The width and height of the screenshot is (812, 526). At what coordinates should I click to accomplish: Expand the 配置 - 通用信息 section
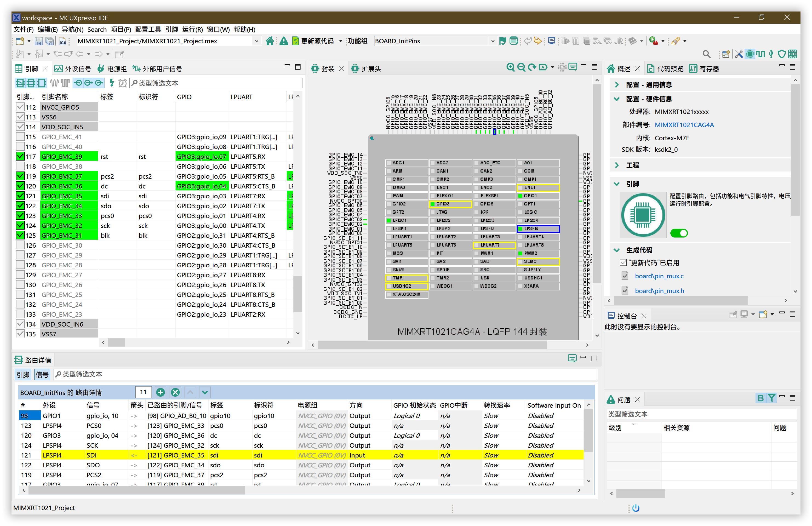[617, 85]
